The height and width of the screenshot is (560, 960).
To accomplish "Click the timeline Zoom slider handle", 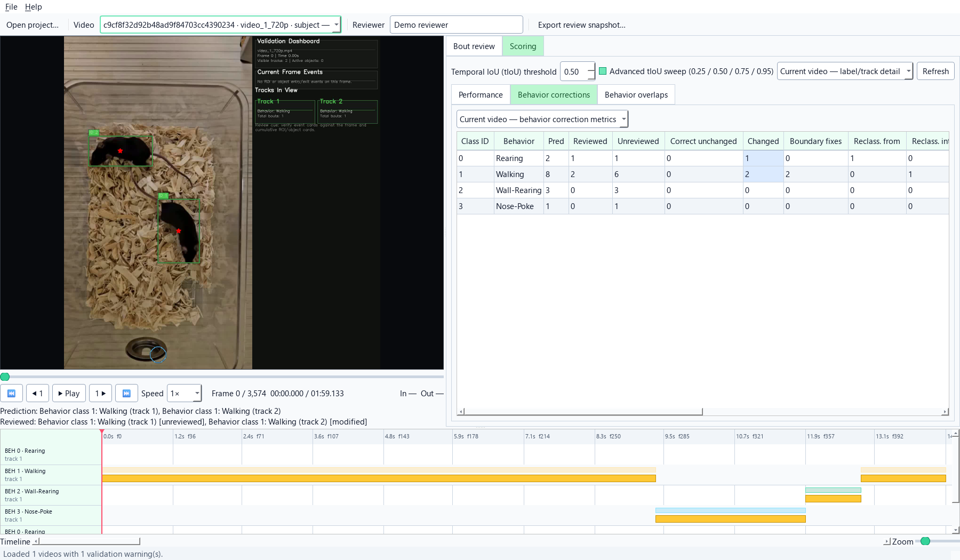I will [x=925, y=541].
